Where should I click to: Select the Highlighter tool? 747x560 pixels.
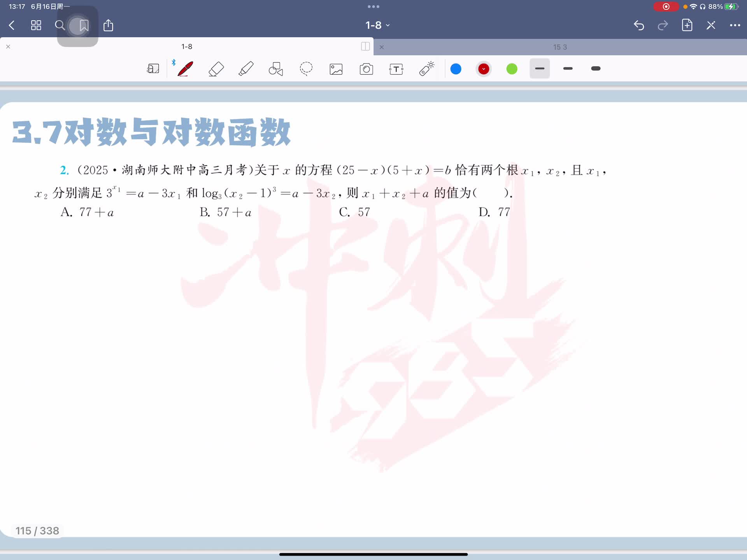246,69
